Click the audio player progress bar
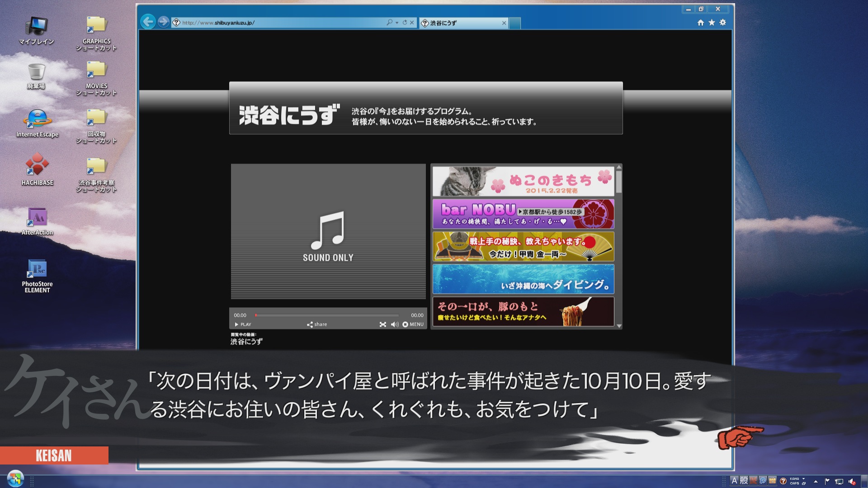 pos(326,315)
